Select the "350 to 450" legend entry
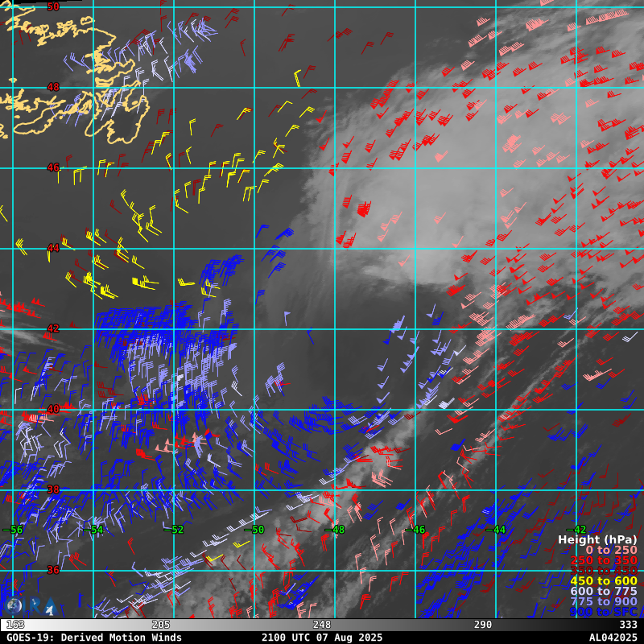Image resolution: width=644 pixels, height=644 pixels. (604, 571)
